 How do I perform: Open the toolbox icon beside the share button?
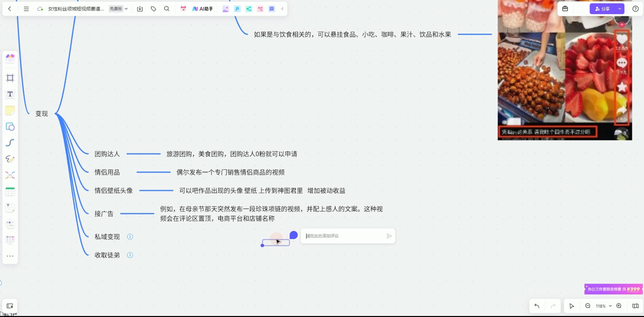[x=565, y=8]
